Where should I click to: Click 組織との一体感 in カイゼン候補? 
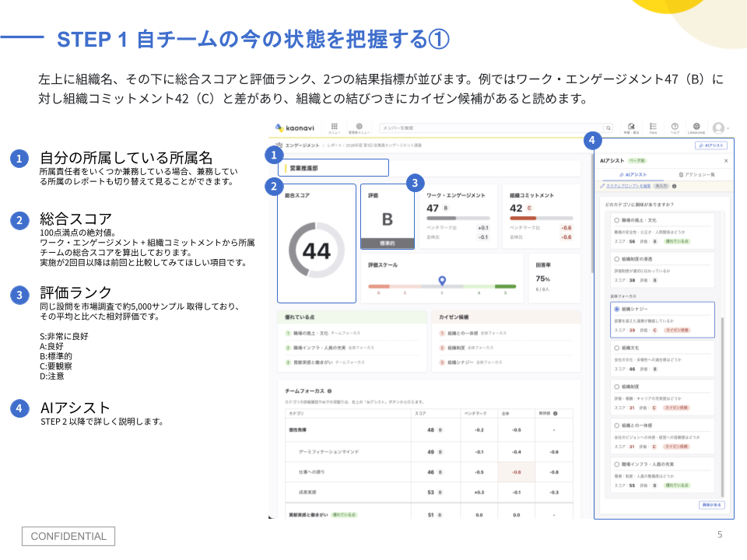click(462, 334)
